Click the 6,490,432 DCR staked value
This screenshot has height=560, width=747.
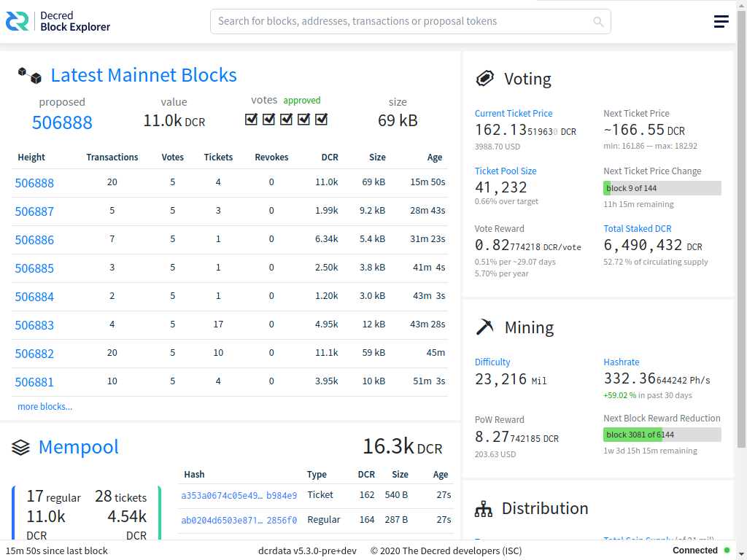[x=653, y=245]
